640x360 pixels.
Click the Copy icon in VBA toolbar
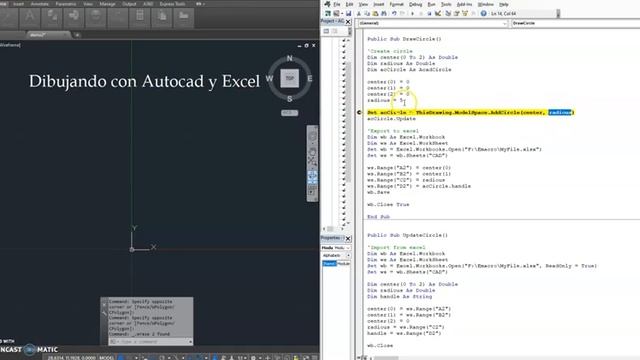(367, 13)
